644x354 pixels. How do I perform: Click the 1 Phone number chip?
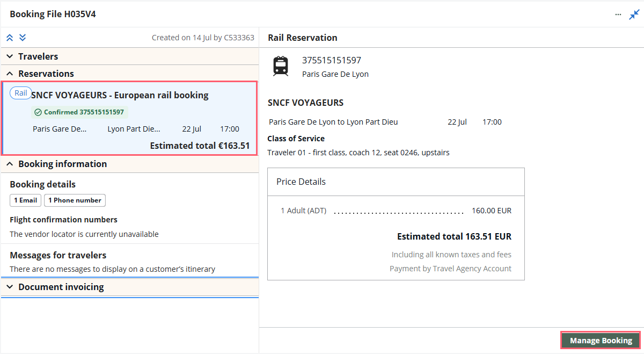coord(75,200)
